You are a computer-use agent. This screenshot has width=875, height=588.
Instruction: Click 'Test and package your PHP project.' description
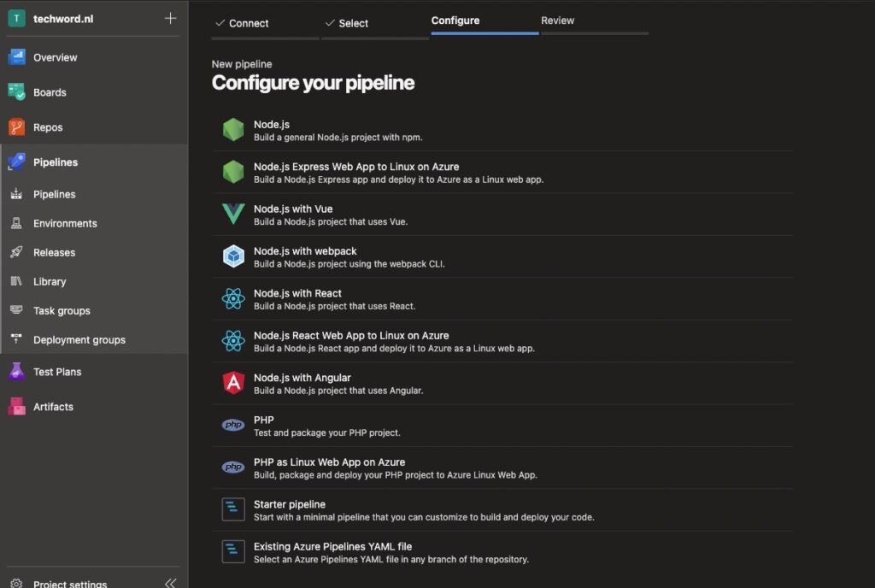coord(327,432)
